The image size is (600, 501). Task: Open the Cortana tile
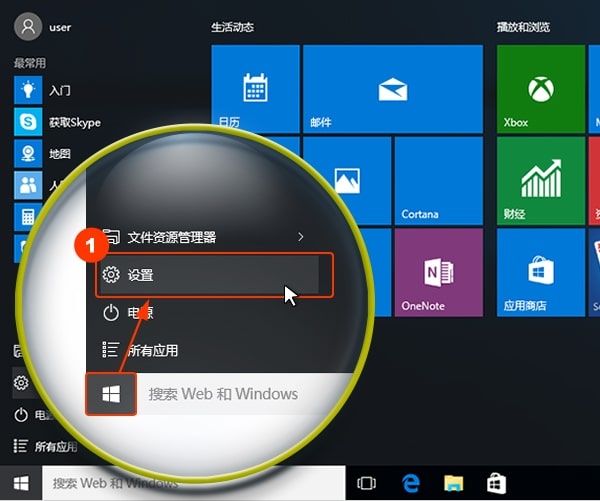[439, 181]
